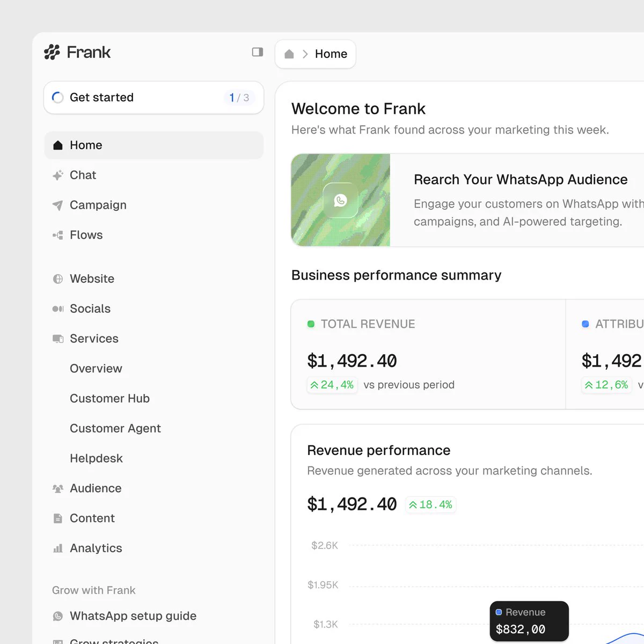Click the $1.3K axis label
The width and height of the screenshot is (644, 644).
pyautogui.click(x=326, y=625)
